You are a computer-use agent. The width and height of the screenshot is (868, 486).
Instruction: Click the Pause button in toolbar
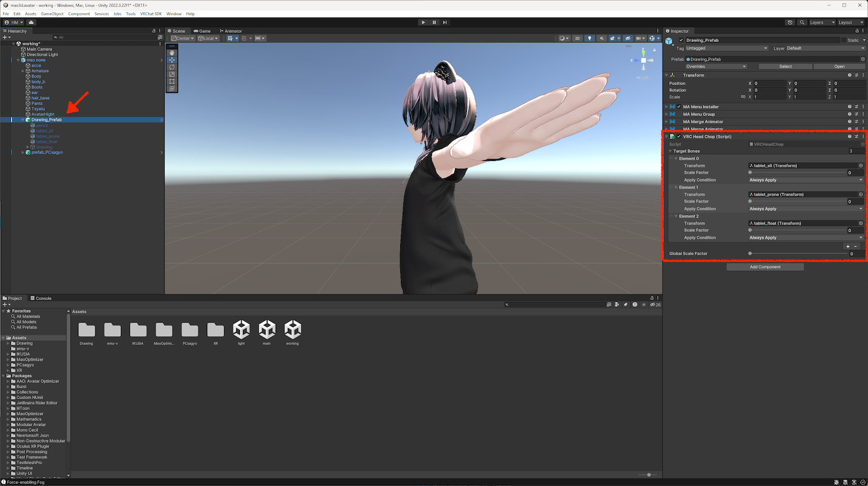tap(434, 22)
